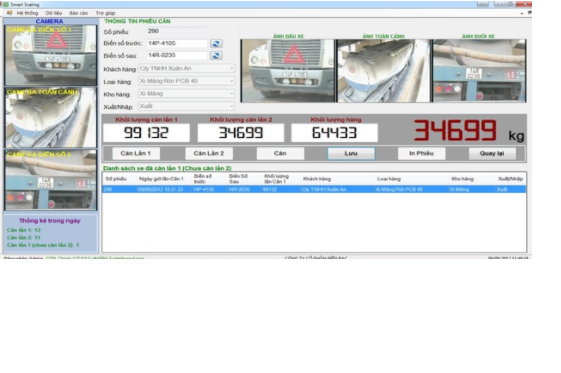561x373 pixels.
Task: Open the Hệ thống menu
Action: (27, 13)
